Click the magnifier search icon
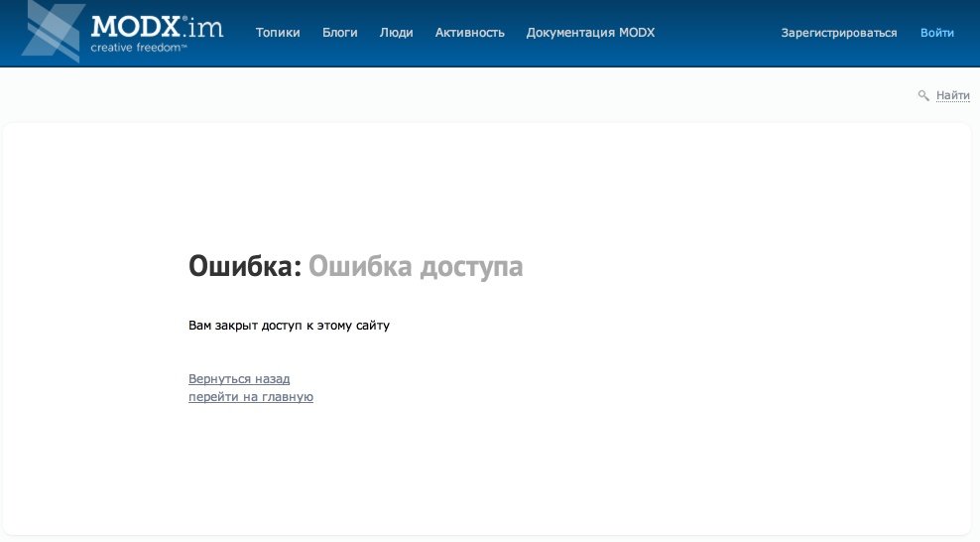Screen dimensions: 980x542 tap(923, 95)
